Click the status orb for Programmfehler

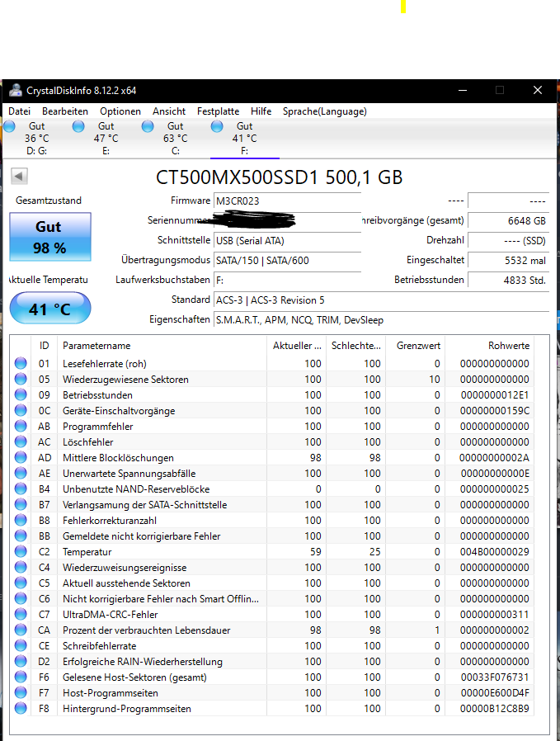(x=21, y=426)
